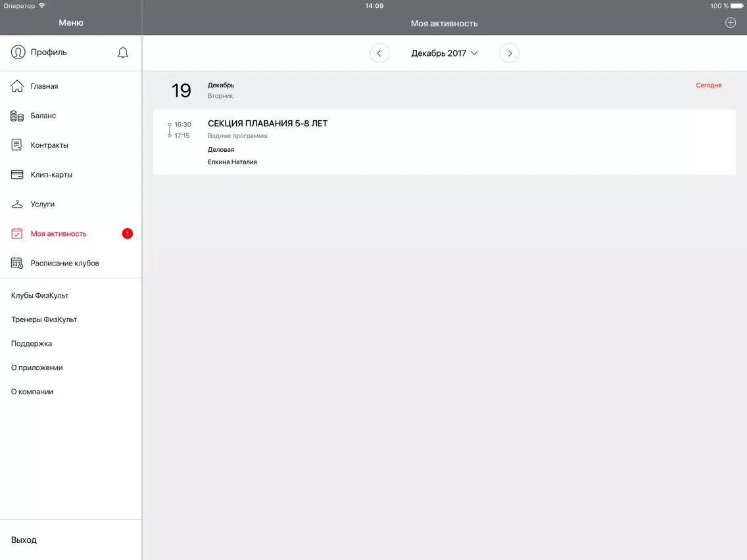Open Клип-карты menu item
This screenshot has width=747, height=560.
(x=71, y=175)
